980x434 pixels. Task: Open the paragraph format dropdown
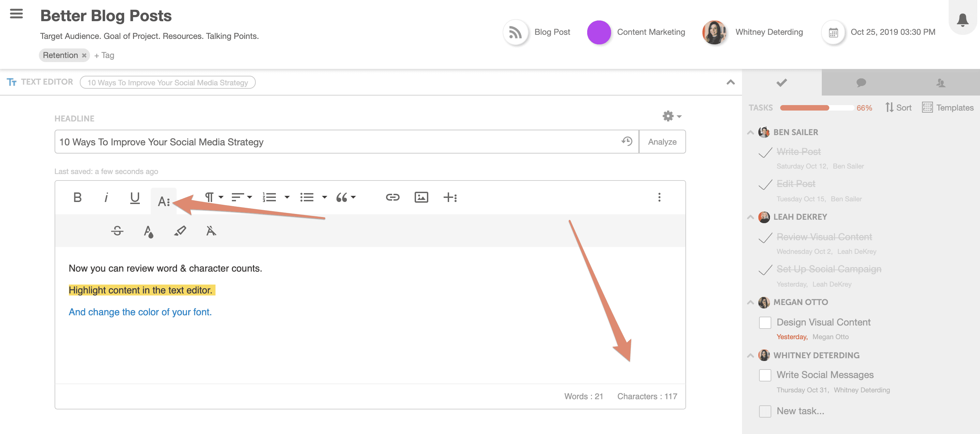pos(213,197)
